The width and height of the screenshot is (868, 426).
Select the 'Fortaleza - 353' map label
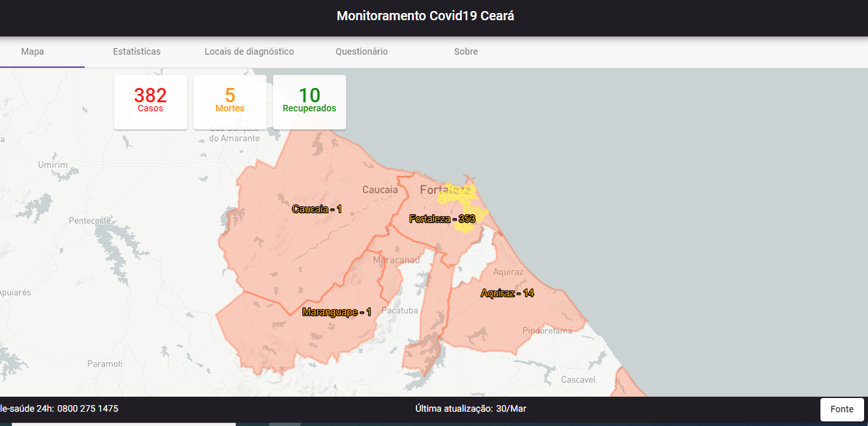[442, 219]
